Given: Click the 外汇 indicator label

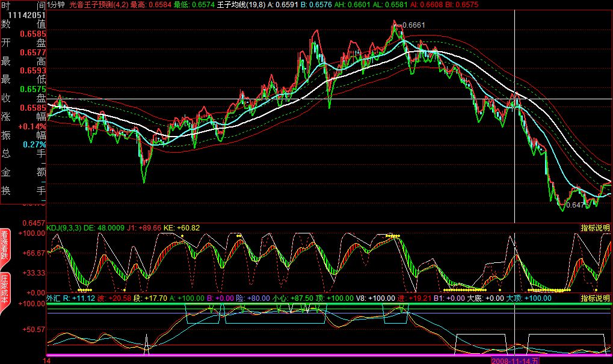Looking at the screenshot, I should click(54, 298).
